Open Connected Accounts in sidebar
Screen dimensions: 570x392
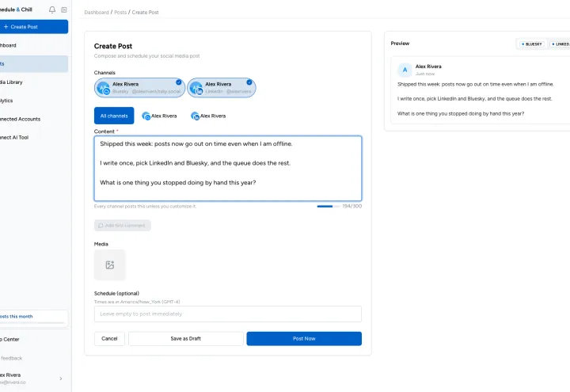click(x=34, y=119)
